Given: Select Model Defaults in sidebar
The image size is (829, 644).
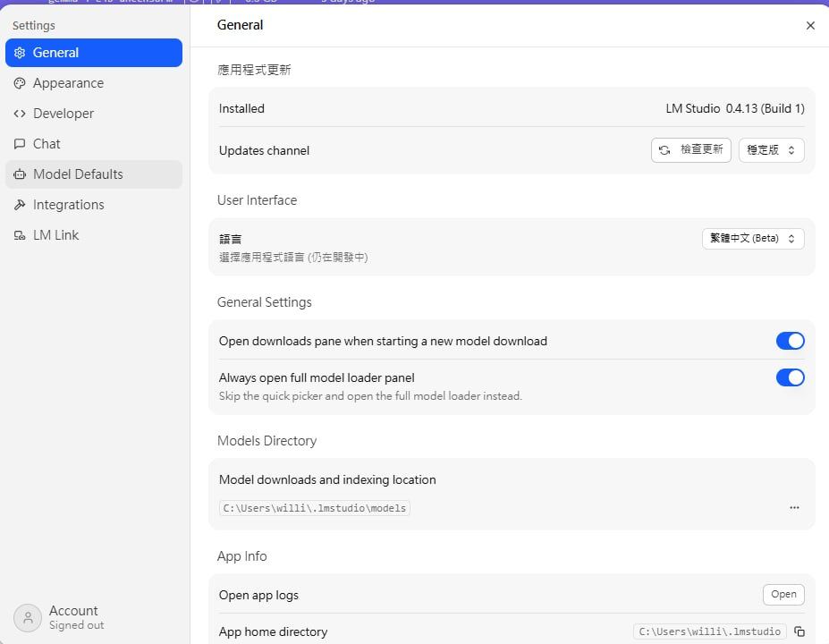Looking at the screenshot, I should tap(94, 174).
